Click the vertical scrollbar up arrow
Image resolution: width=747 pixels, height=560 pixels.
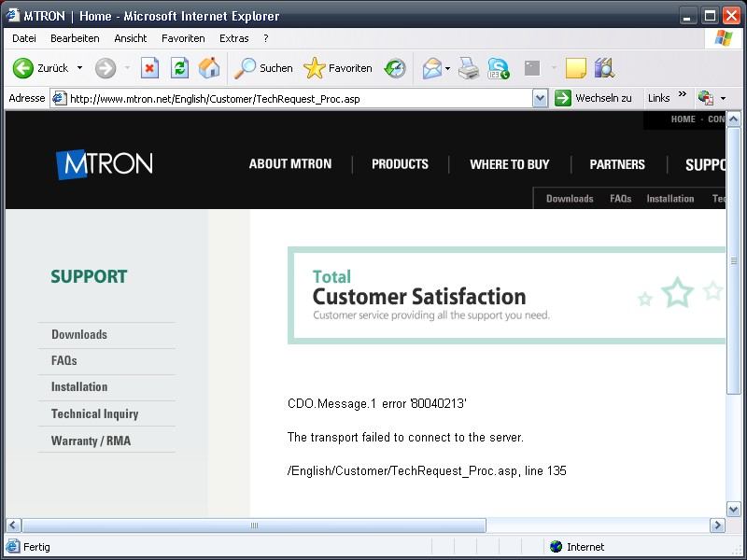point(734,119)
